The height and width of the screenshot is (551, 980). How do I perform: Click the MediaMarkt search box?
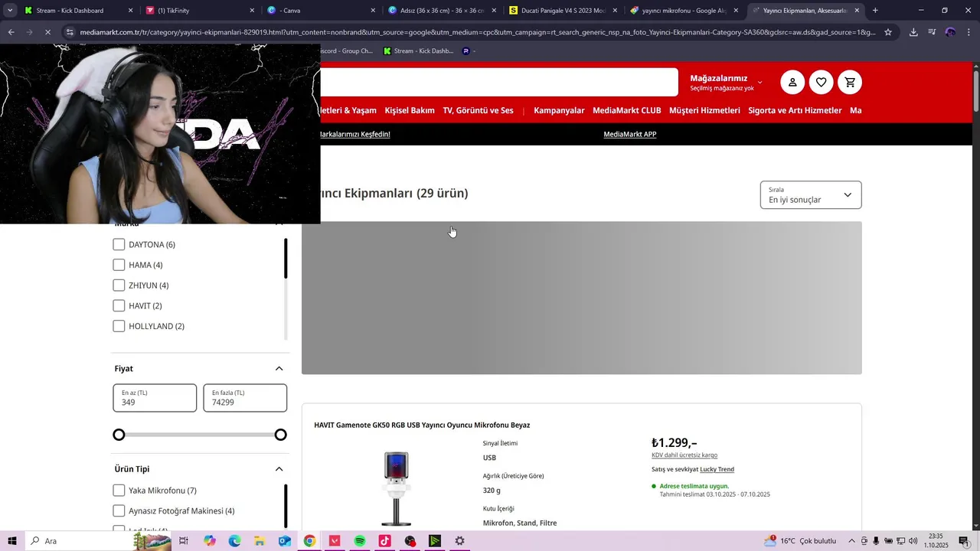coord(499,82)
